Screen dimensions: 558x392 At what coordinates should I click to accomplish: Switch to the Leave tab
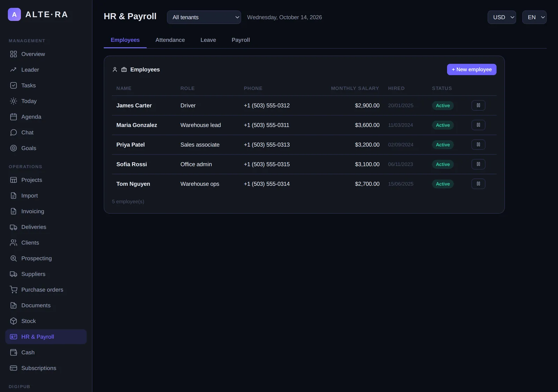tap(208, 40)
